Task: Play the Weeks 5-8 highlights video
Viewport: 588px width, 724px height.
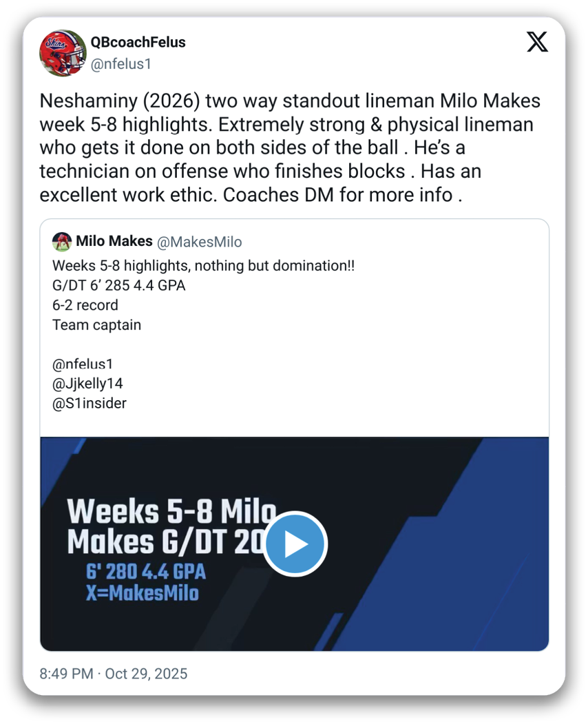Action: click(295, 544)
